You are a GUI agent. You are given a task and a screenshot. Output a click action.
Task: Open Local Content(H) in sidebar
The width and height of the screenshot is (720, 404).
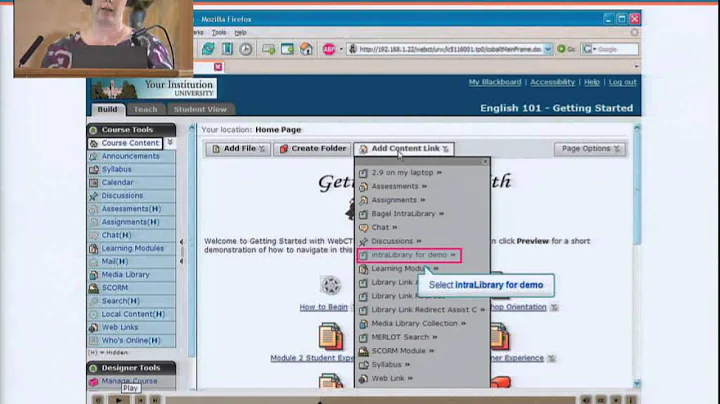[131, 314]
